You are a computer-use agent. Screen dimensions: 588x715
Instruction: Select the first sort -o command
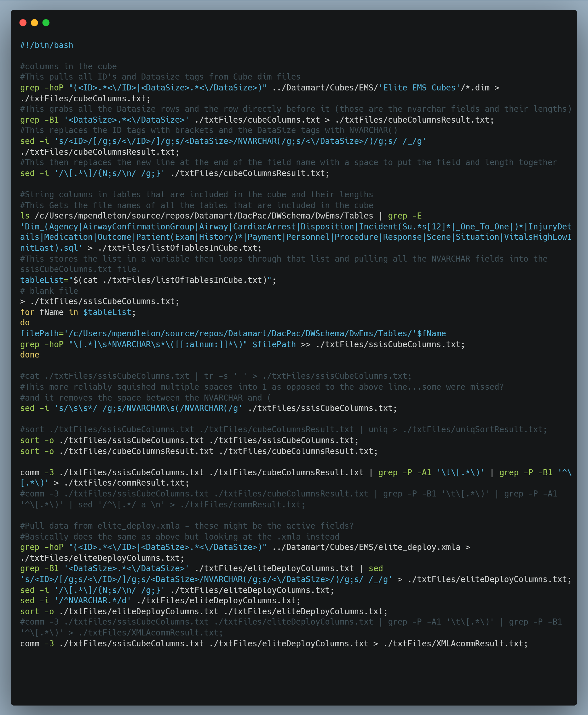[x=136, y=440]
